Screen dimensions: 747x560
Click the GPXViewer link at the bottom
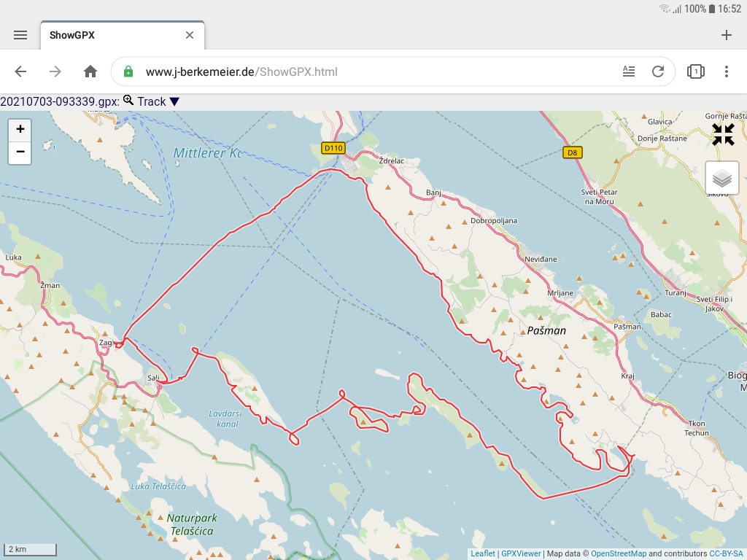tap(519, 553)
